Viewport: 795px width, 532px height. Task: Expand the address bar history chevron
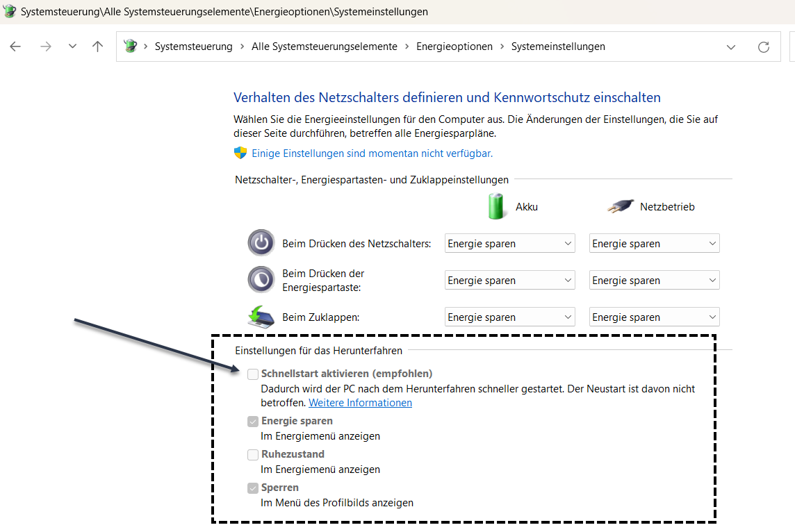(730, 47)
